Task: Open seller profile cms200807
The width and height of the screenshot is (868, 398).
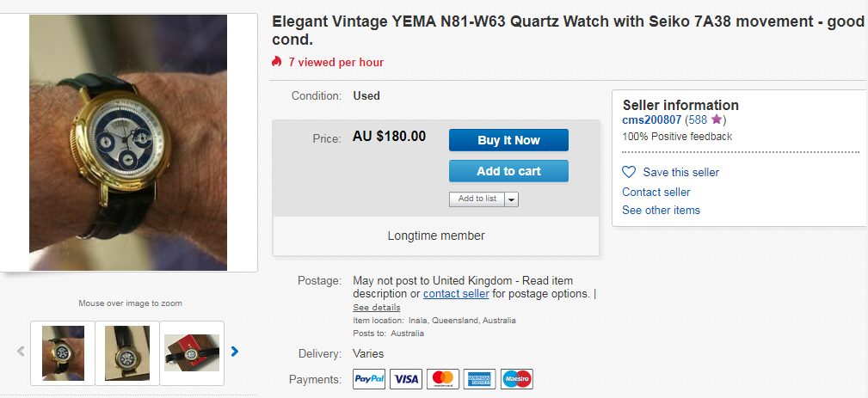Action: 651,119
